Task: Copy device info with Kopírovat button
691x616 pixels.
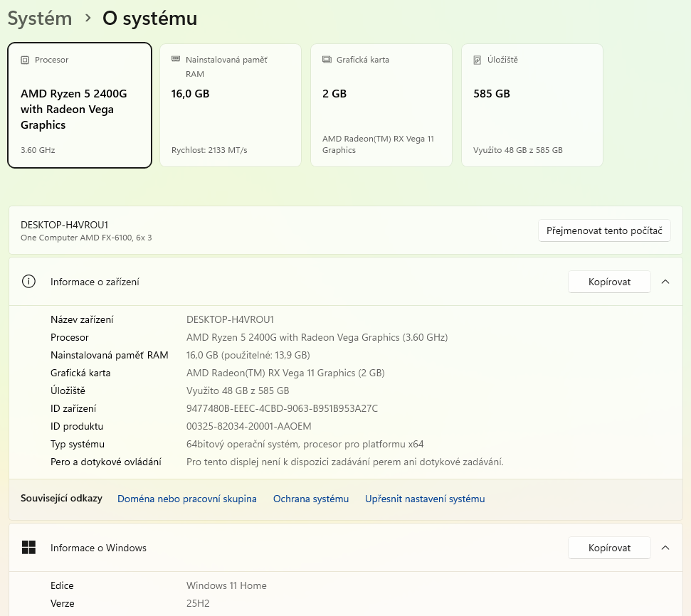Action: (x=609, y=282)
